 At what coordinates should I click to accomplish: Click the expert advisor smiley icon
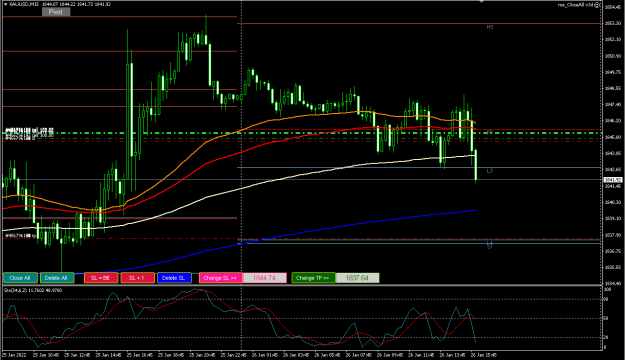tap(597, 5)
